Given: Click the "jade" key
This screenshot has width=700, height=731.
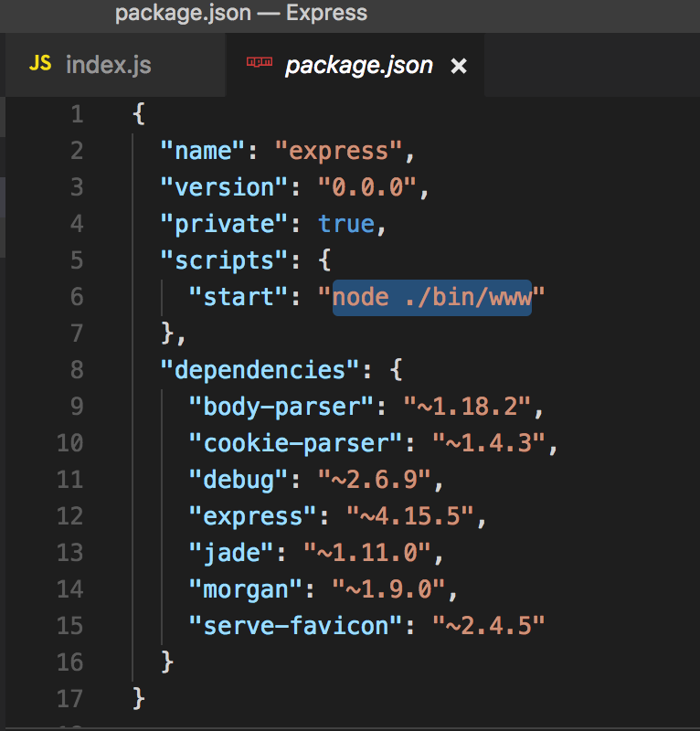Looking at the screenshot, I should pyautogui.click(x=231, y=553).
